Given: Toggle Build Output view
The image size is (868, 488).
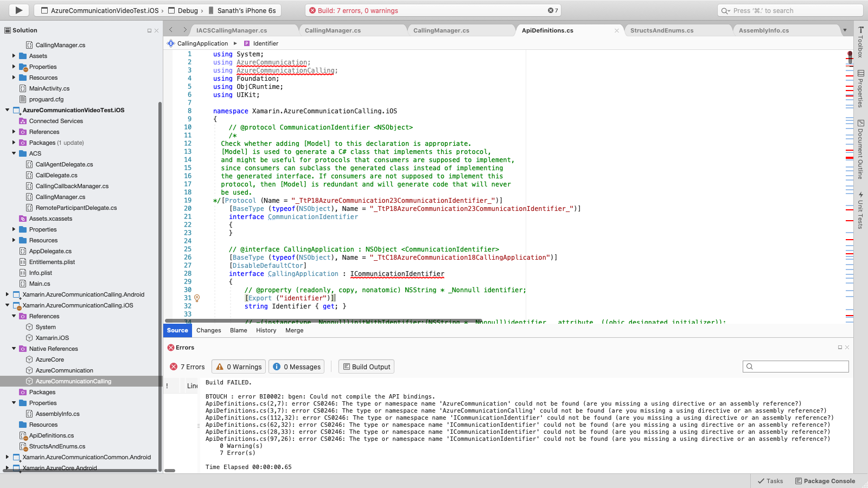Looking at the screenshot, I should [366, 367].
